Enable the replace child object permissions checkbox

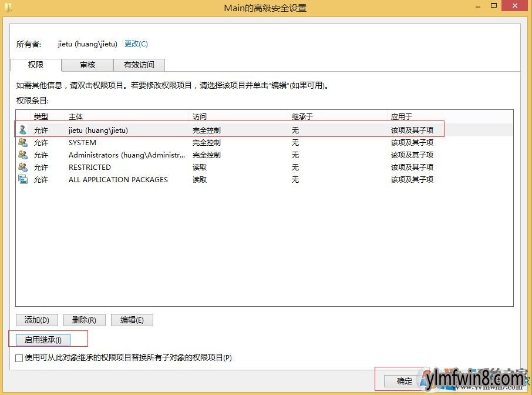tap(19, 357)
